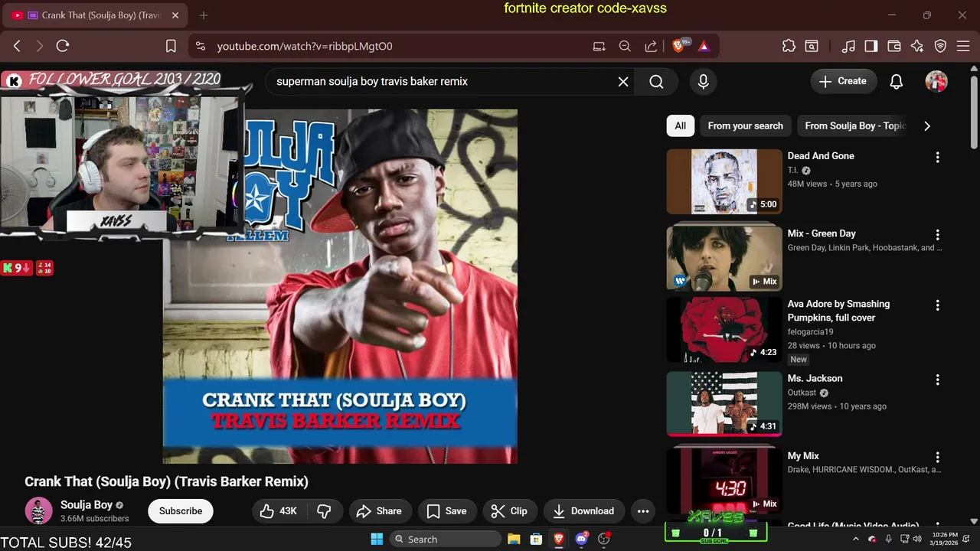Open more actions ellipsis button
Image resolution: width=980 pixels, height=551 pixels.
643,511
